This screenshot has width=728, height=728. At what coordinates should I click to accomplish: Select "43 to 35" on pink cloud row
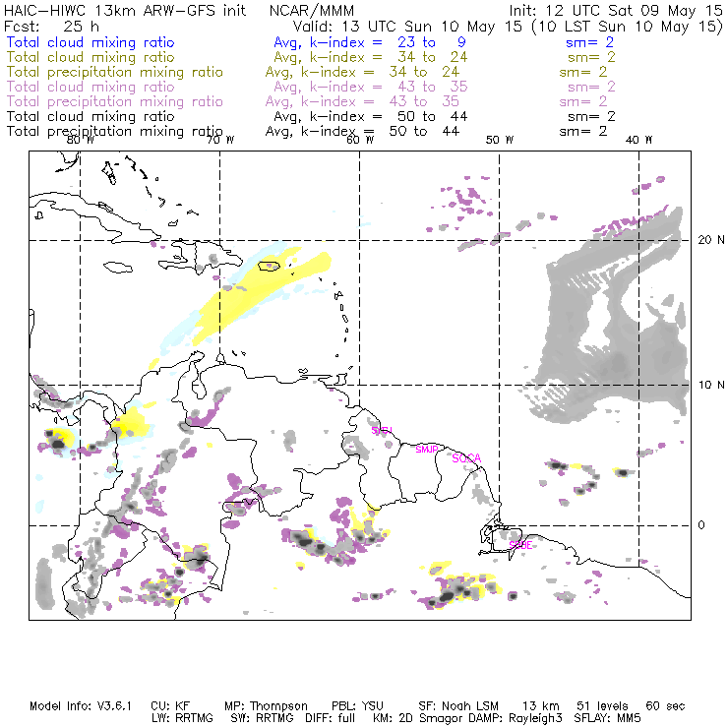432,87
